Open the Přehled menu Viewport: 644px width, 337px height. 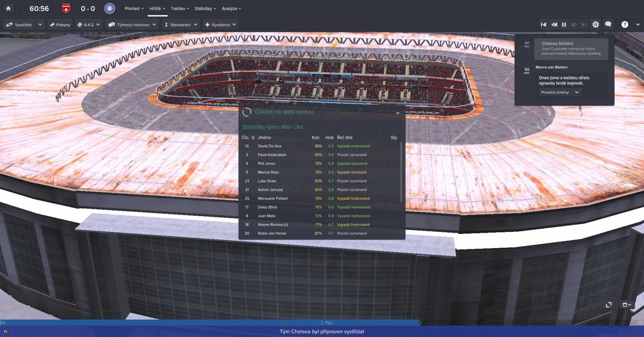pyautogui.click(x=134, y=8)
